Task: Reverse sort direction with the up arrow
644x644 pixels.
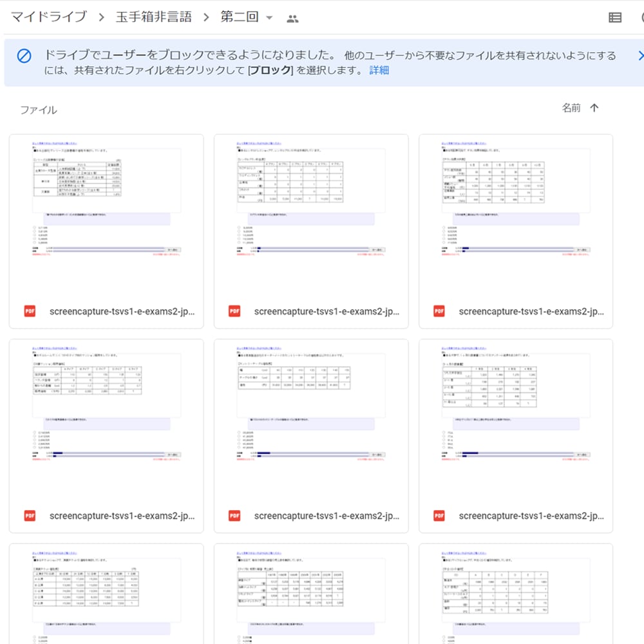Action: pyautogui.click(x=594, y=108)
